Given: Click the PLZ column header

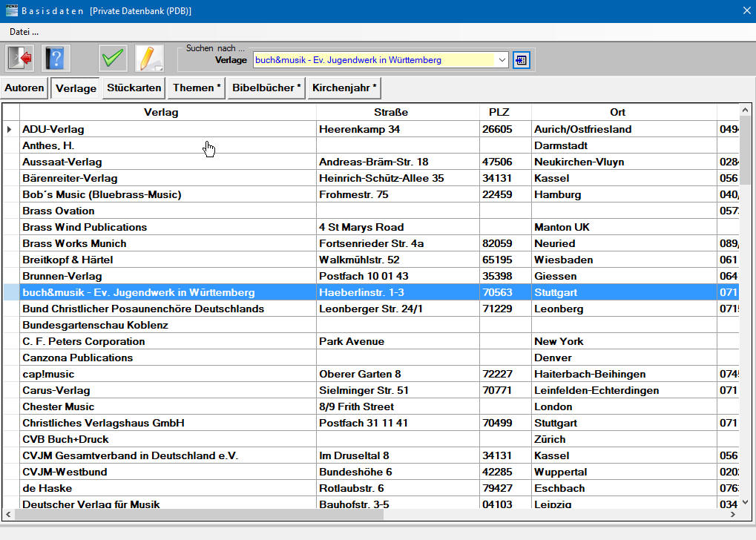Looking at the screenshot, I should tap(505, 112).
